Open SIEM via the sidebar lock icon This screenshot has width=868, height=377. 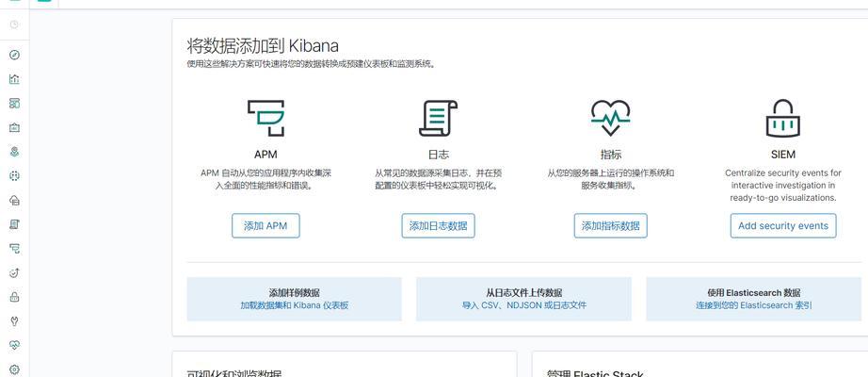point(14,297)
